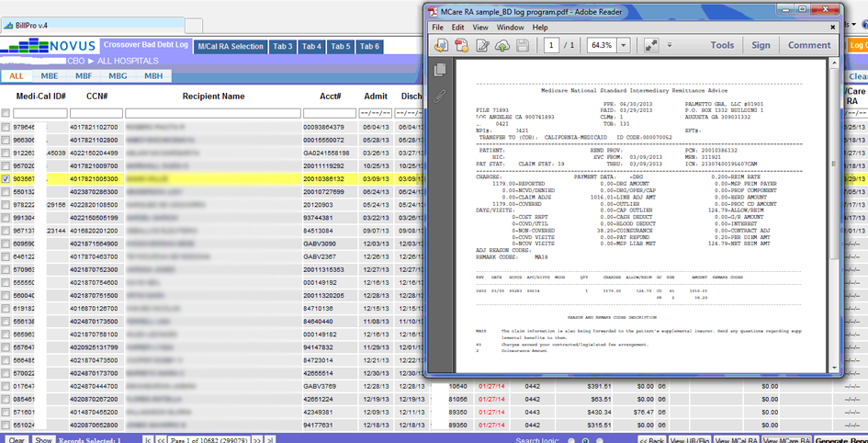This screenshot has width=868, height=443.
Task: Click the Show button in bottom bar
Action: (42, 440)
